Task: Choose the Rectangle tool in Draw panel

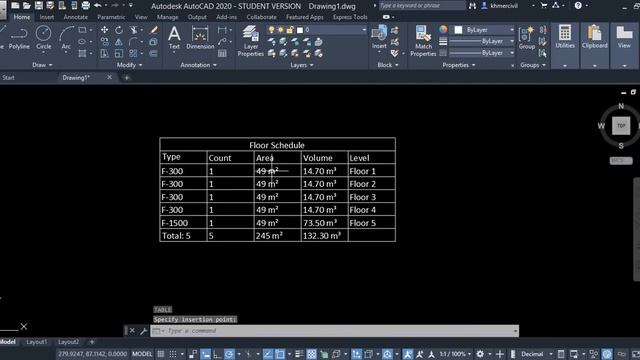Action: tap(82, 30)
